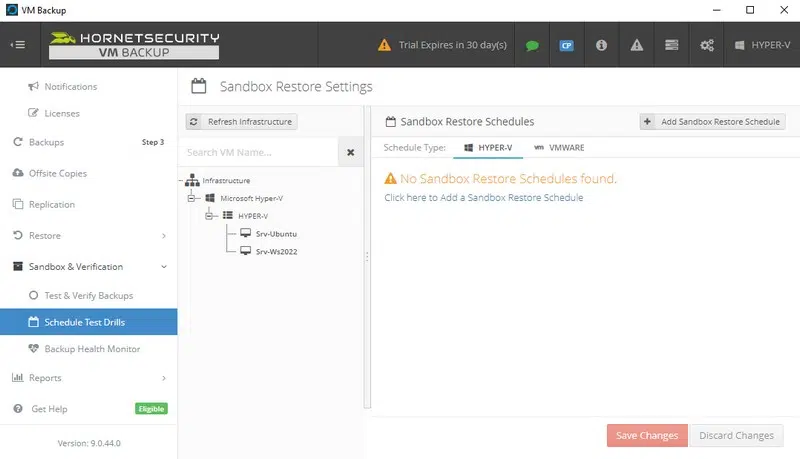800x459 pixels.
Task: Collapse the sidebar with the hamburger icon
Action: pos(18,45)
